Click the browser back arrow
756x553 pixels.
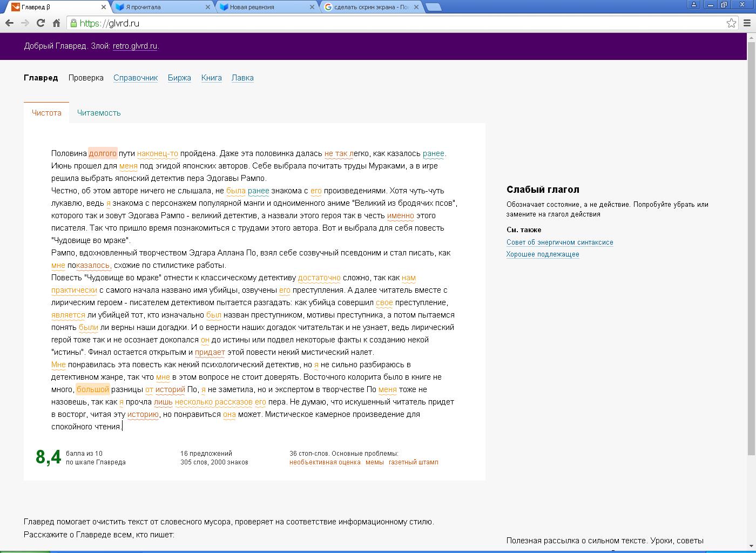click(9, 23)
